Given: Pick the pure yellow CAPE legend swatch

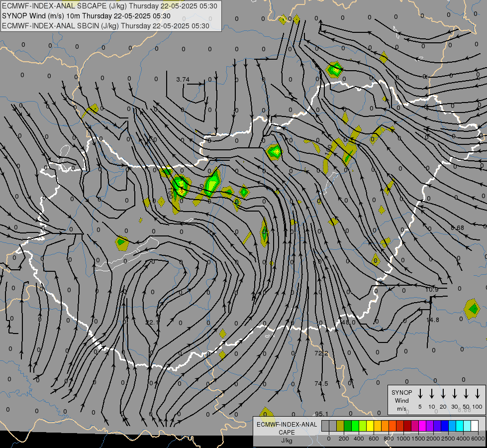Looking at the screenshot, I should pos(370,426).
